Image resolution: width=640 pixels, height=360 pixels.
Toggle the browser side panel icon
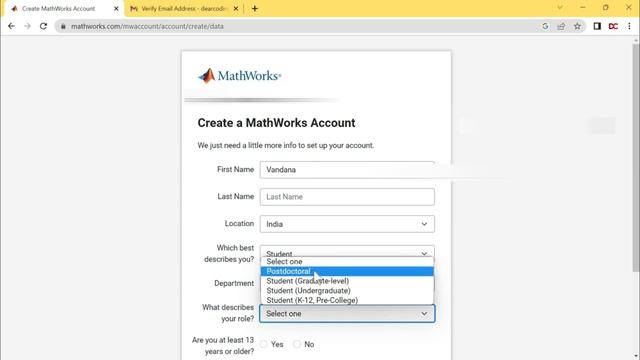pos(597,26)
